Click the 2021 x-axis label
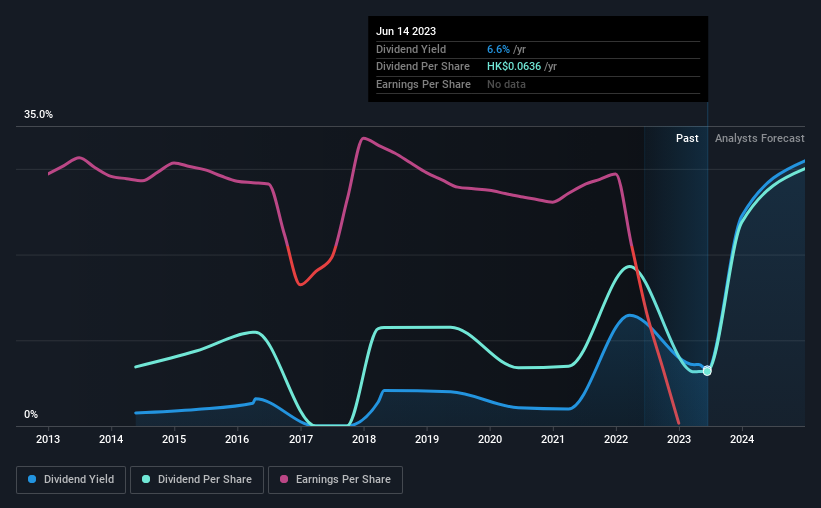This screenshot has height=508, width=821. [553, 439]
